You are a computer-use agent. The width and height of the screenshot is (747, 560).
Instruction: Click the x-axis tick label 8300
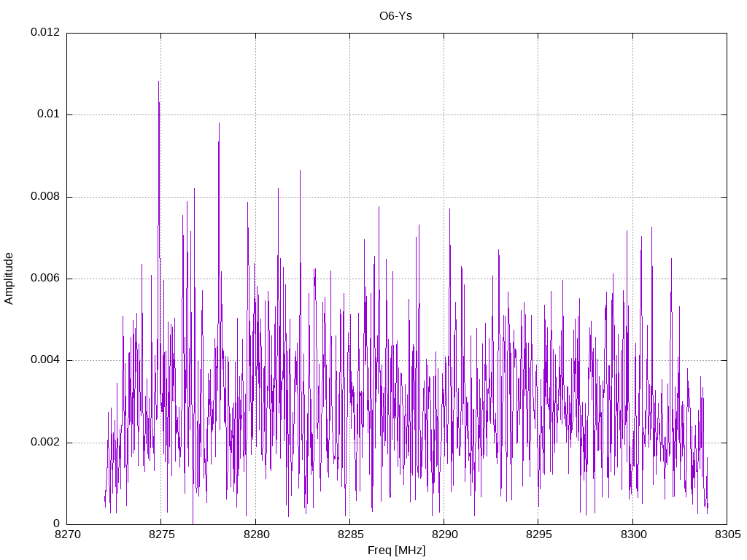coord(633,534)
